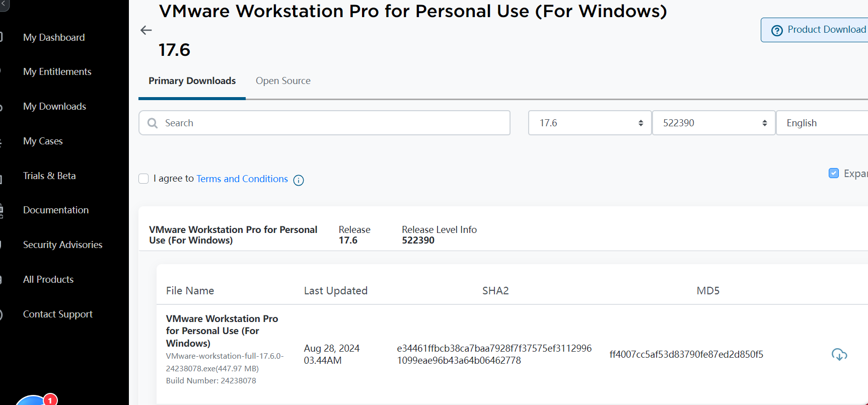The width and height of the screenshot is (868, 405).
Task: Click the file title VMware Workstation Pro for Personal Use
Action: pyautogui.click(x=222, y=331)
